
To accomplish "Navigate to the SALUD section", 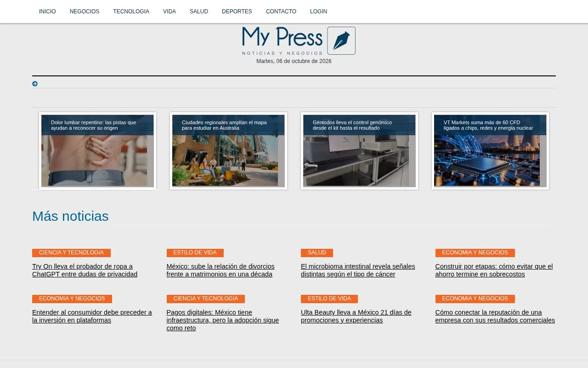I will 199,11.
